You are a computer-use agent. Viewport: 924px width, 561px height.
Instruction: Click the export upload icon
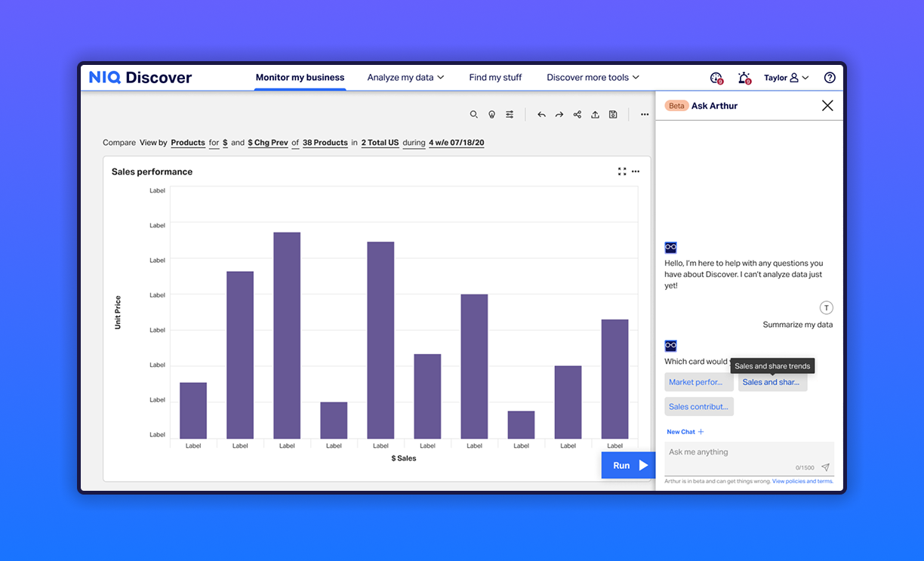(x=595, y=115)
